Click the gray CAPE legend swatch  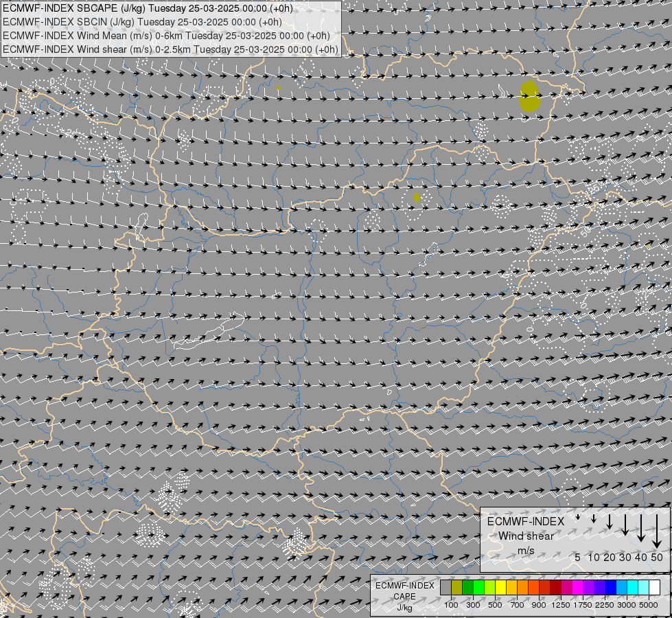click(x=445, y=587)
